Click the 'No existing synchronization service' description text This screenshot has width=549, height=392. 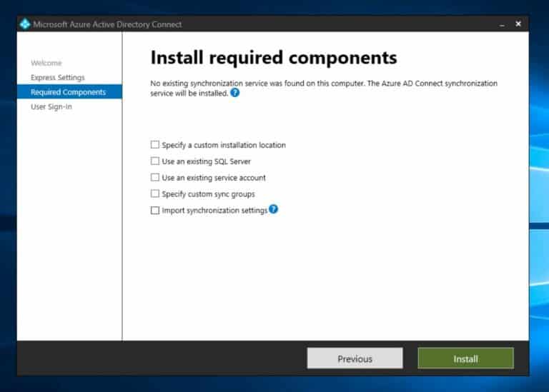(324, 88)
